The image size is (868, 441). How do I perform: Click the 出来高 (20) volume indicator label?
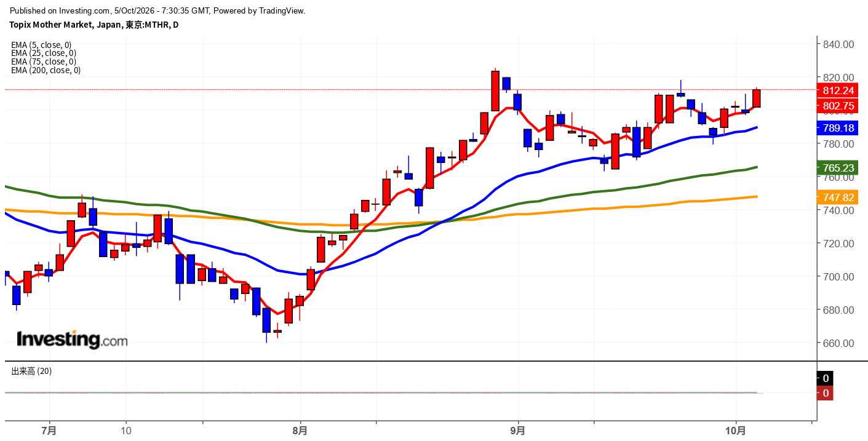[31, 371]
